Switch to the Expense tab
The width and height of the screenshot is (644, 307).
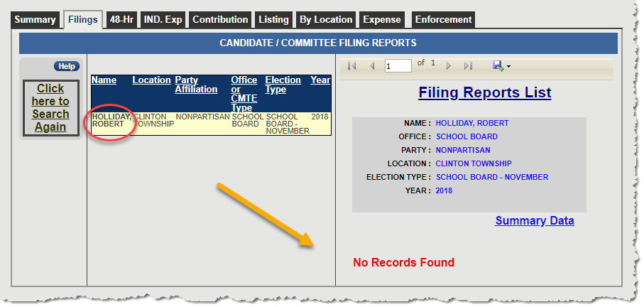(382, 20)
